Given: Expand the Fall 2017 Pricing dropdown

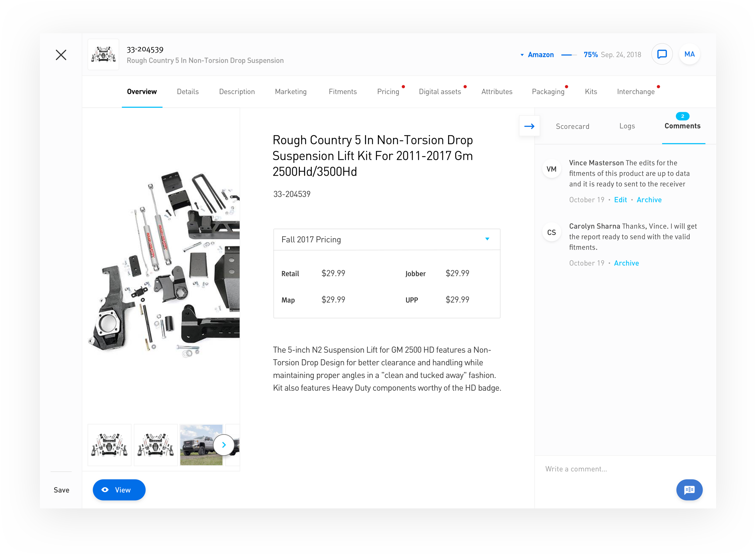Looking at the screenshot, I should (387, 240).
